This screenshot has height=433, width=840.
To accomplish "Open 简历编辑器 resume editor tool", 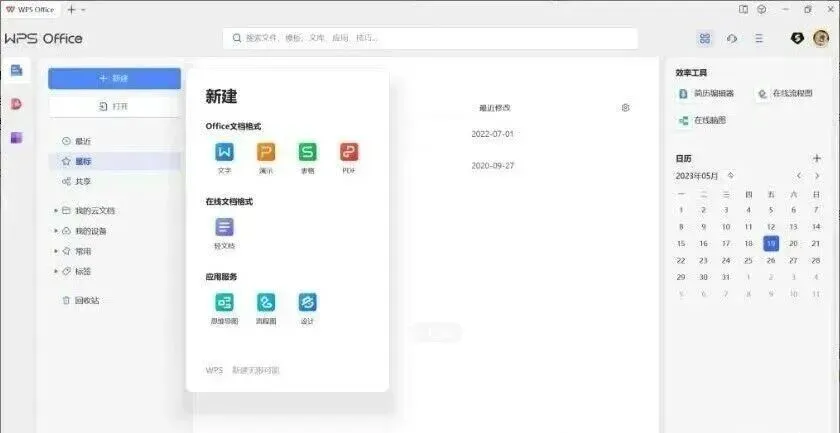I will coord(707,93).
